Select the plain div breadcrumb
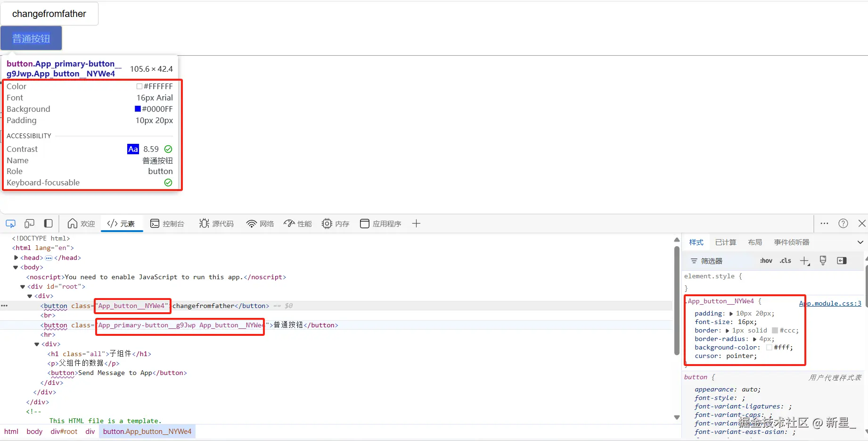The height and width of the screenshot is (441, 868). 90,432
